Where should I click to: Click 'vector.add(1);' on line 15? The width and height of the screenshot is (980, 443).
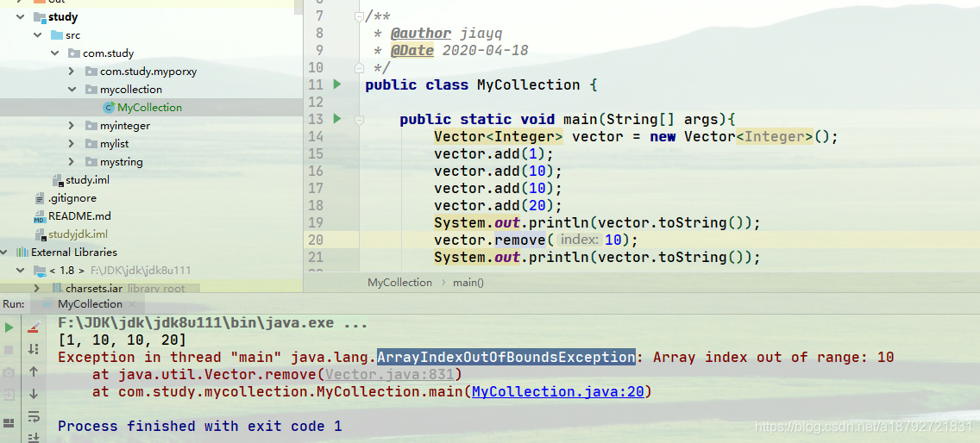pos(493,153)
